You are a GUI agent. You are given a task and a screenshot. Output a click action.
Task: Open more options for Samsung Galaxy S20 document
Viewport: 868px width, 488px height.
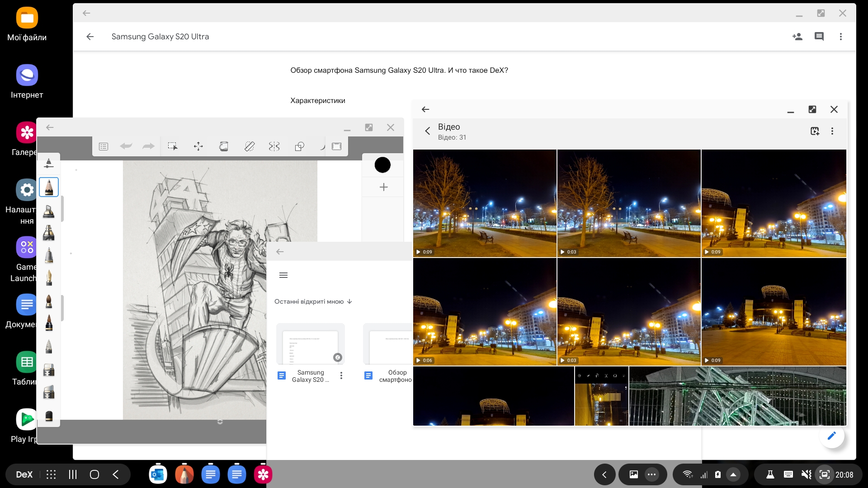[x=341, y=375]
